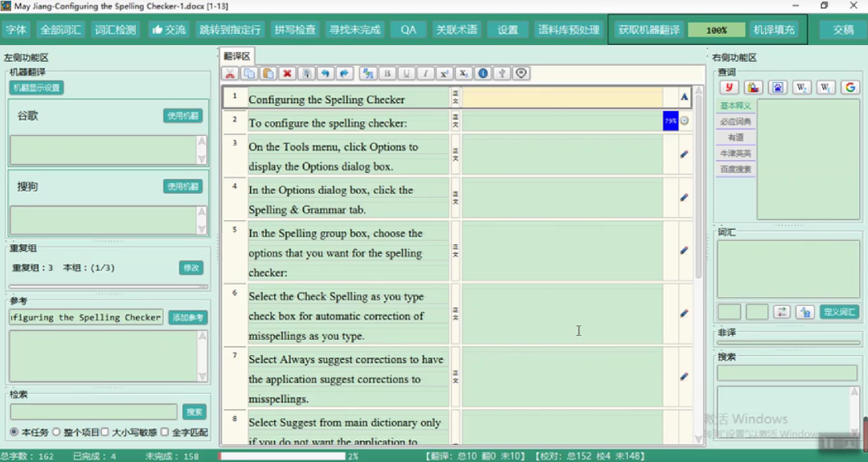Select the 整个项目 radio button
Image resolution: width=868 pixels, height=462 pixels.
[56, 432]
